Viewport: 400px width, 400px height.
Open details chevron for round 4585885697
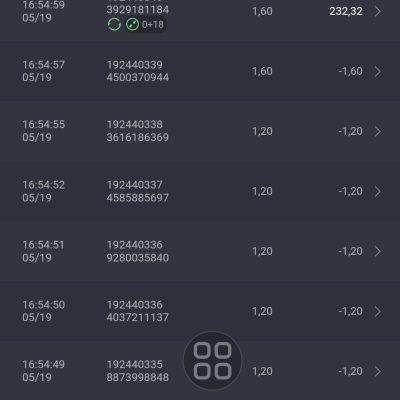378,191
